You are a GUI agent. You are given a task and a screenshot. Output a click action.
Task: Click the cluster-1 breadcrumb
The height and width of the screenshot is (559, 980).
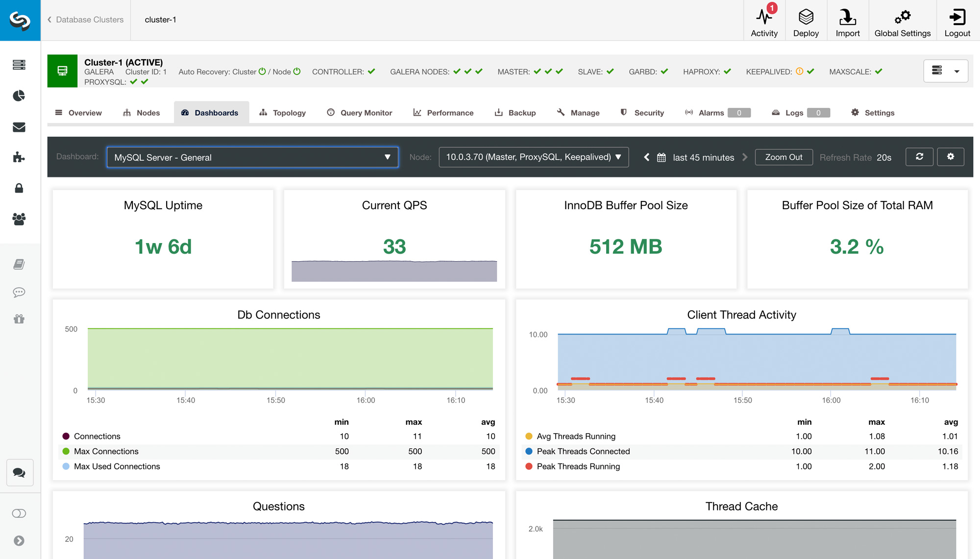tap(160, 20)
